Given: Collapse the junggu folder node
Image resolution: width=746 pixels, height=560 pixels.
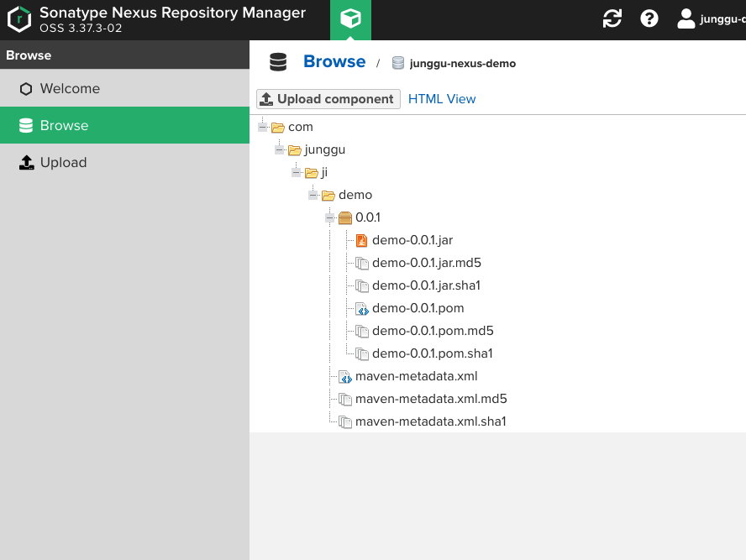Looking at the screenshot, I should point(280,149).
